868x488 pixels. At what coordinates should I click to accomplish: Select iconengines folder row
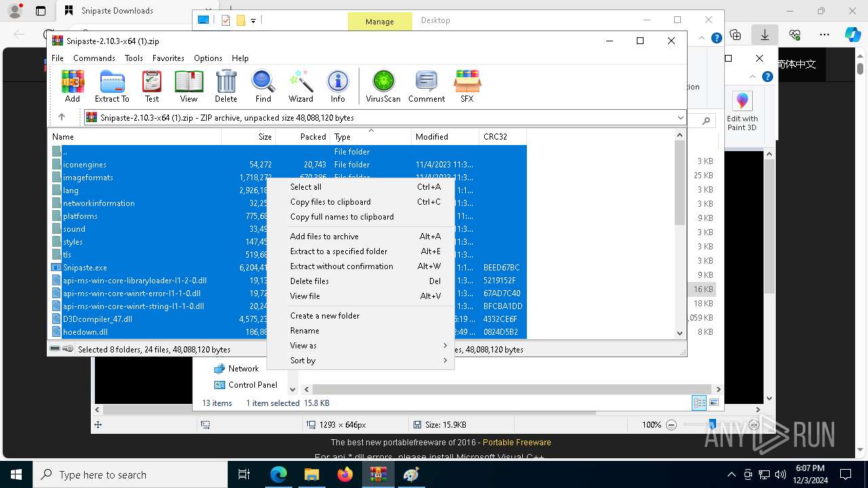[x=289, y=165]
